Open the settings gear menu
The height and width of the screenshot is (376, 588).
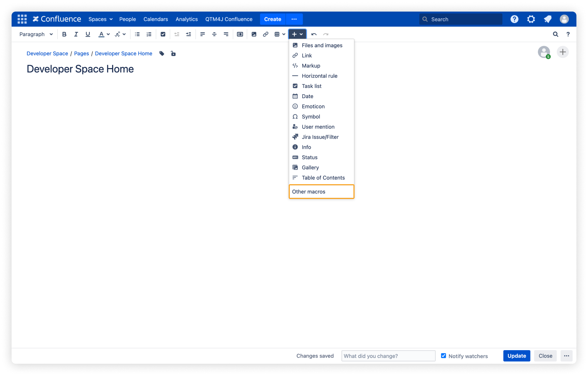(531, 19)
